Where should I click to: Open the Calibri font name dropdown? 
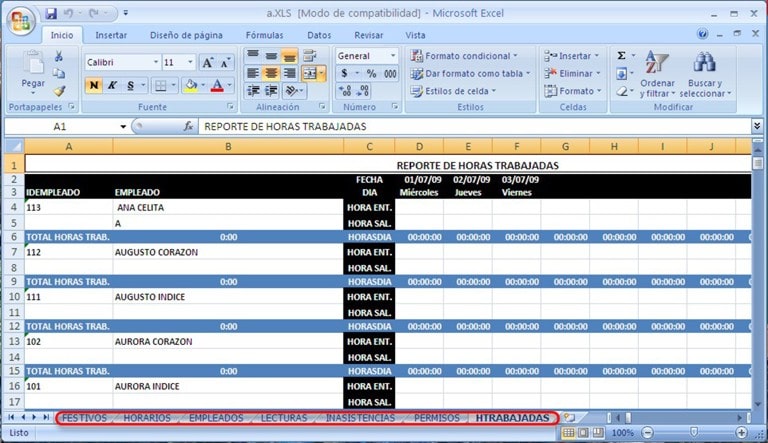[156, 62]
